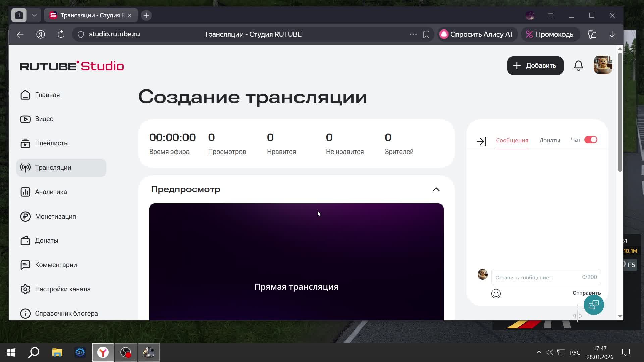Select the Сообщения chat tab
The width and height of the screenshot is (644, 362).
(x=512, y=140)
